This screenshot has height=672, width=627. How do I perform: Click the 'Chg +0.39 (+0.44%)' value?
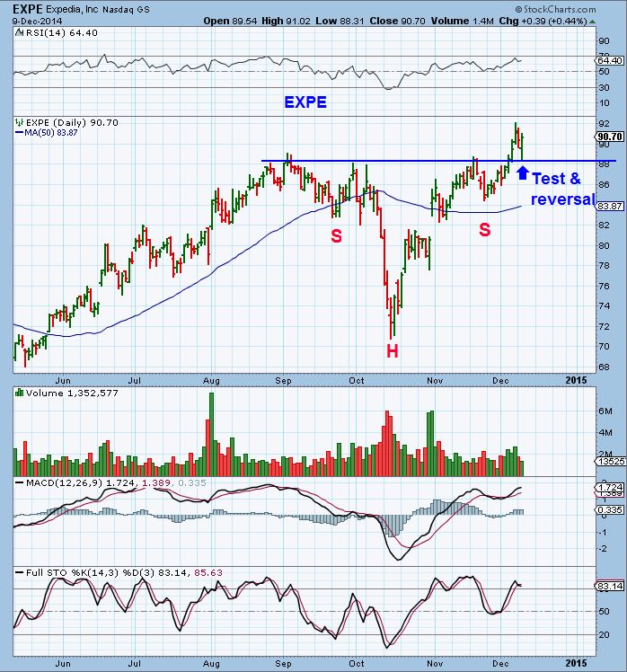(543, 21)
